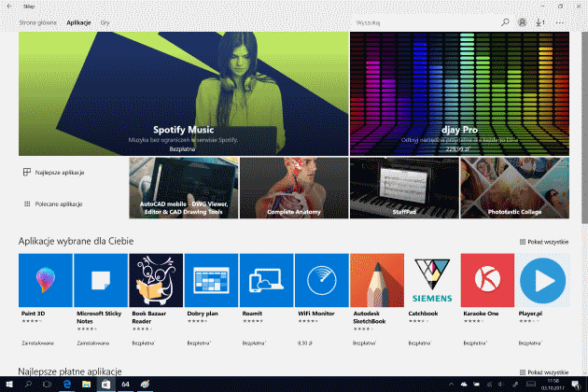Open the Dobry plan app tile
The width and height of the screenshot is (588, 392).
pos(211,280)
